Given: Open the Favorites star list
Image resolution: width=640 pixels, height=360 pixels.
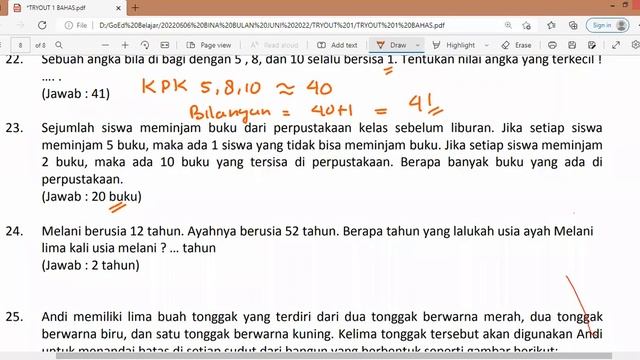Looking at the screenshot, I should click(551, 25).
